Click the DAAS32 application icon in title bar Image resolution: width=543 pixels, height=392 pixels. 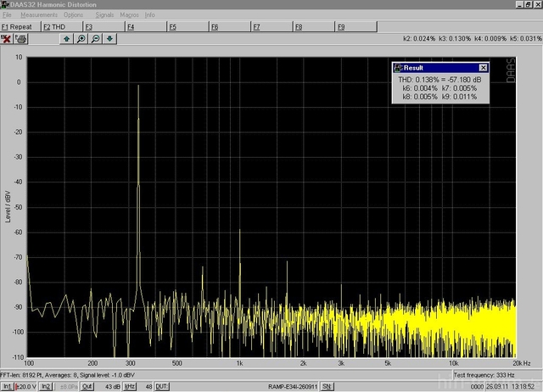pos(5,5)
